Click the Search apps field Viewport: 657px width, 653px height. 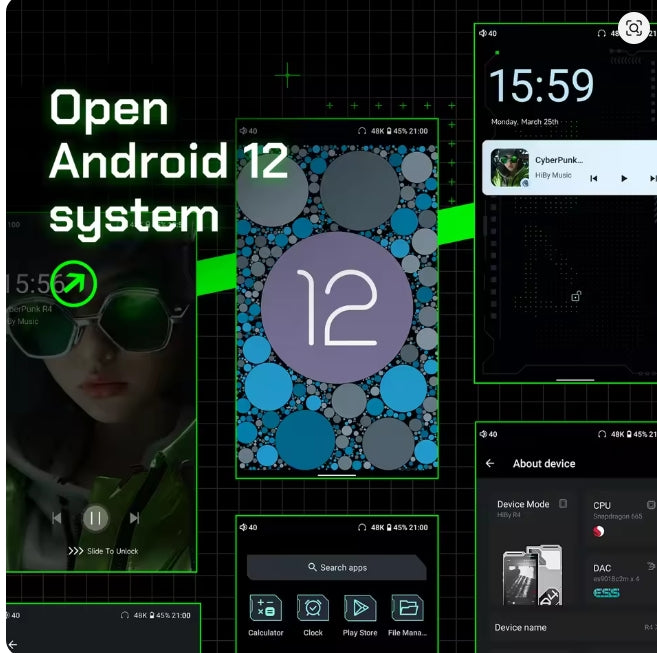337,567
